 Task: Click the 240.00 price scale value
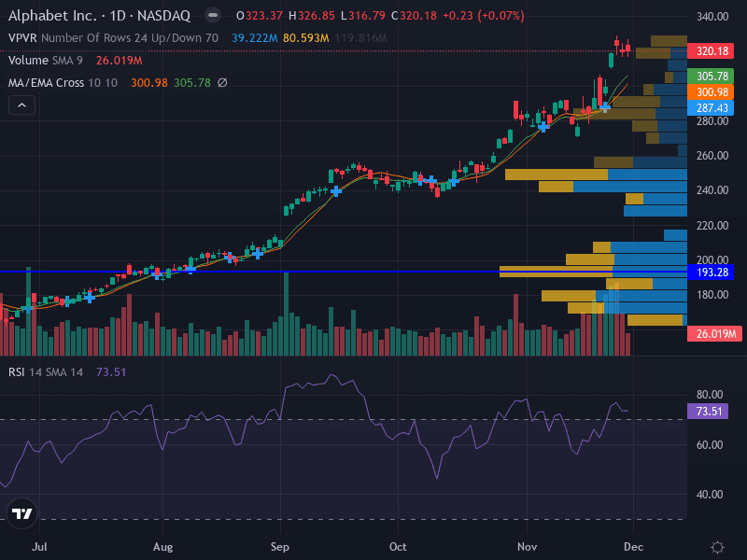pos(712,190)
